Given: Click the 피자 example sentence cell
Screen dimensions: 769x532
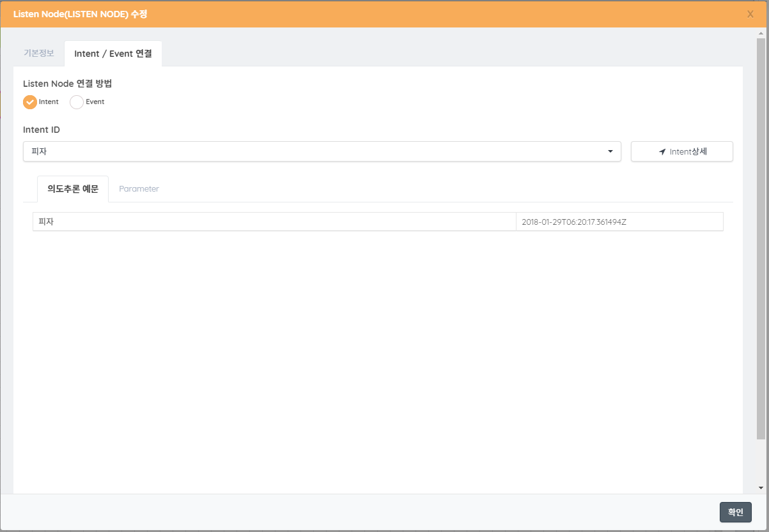Looking at the screenshot, I should click(274, 222).
